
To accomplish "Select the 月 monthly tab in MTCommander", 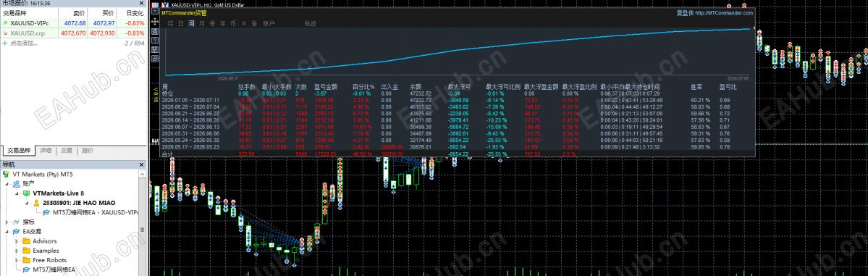I will click(x=202, y=23).
